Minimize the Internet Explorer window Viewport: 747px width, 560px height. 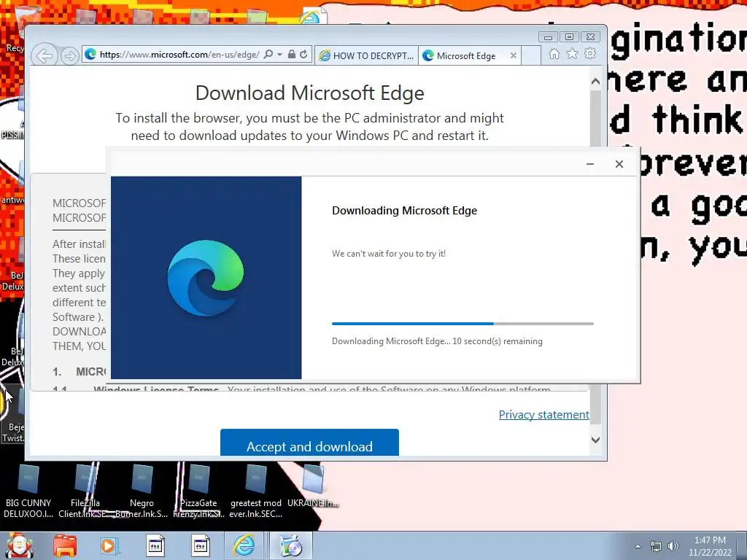(x=549, y=36)
